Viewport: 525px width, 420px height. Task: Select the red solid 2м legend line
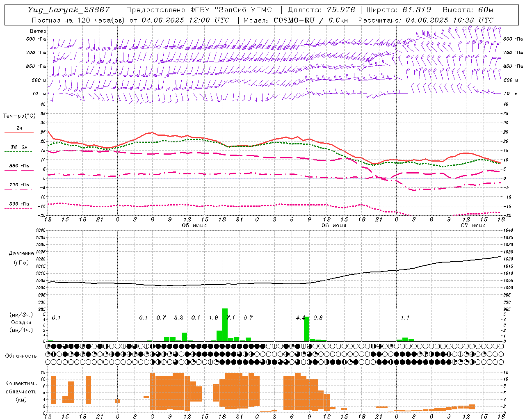[x=19, y=132]
